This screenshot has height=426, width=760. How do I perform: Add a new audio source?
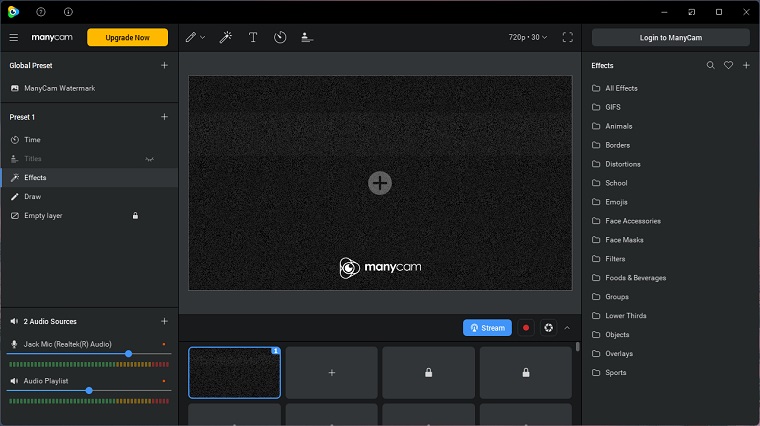click(x=164, y=321)
